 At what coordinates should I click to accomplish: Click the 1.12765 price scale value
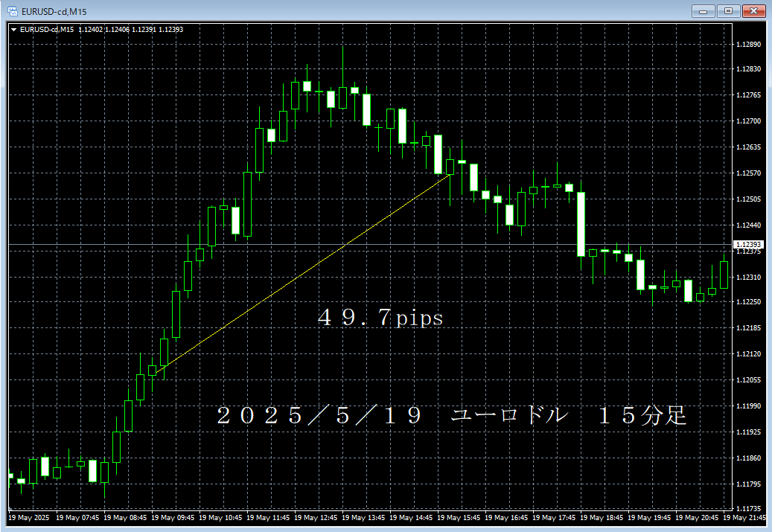tap(748, 95)
